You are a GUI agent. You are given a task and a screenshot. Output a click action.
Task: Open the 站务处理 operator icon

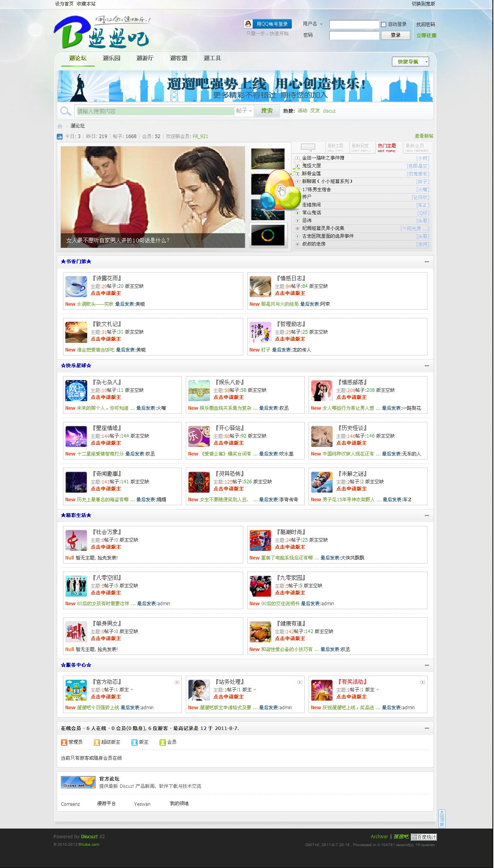199,690
